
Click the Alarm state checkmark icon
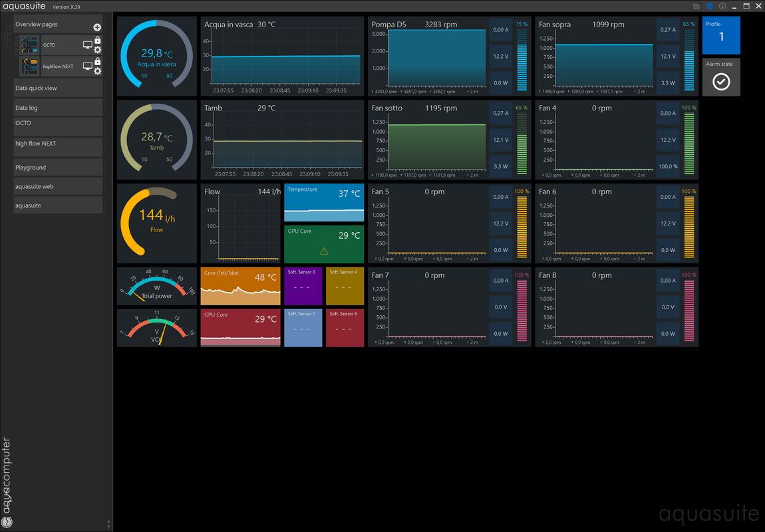pos(721,81)
